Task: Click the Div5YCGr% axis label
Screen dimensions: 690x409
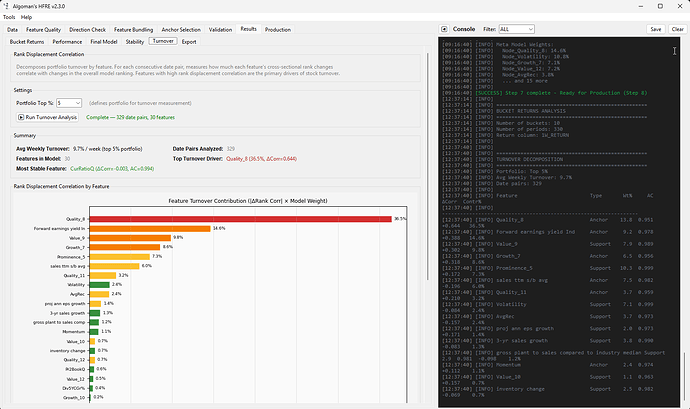Action: click(x=74, y=388)
